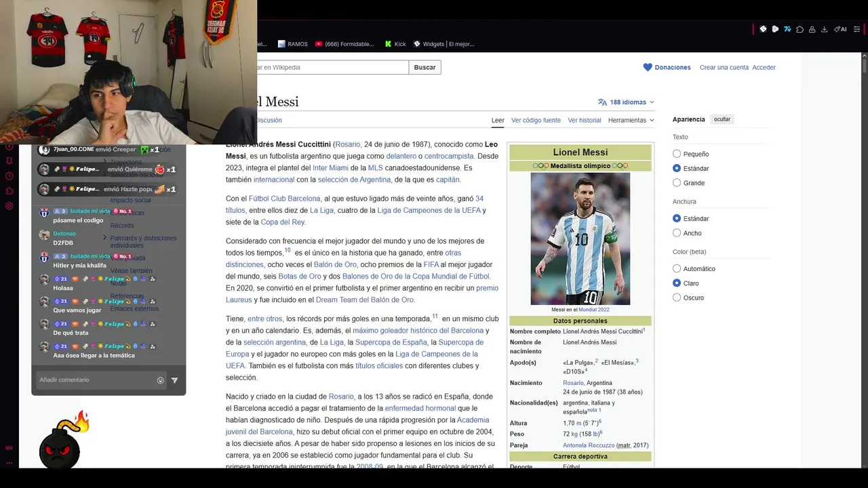Select Estándar text size
The width and height of the screenshot is (868, 488).
(677, 168)
